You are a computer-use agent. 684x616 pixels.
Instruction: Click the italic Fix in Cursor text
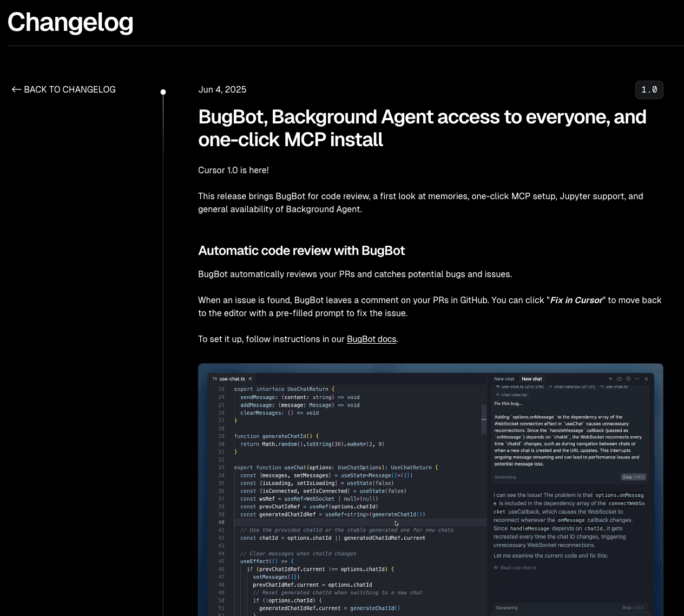(576, 300)
